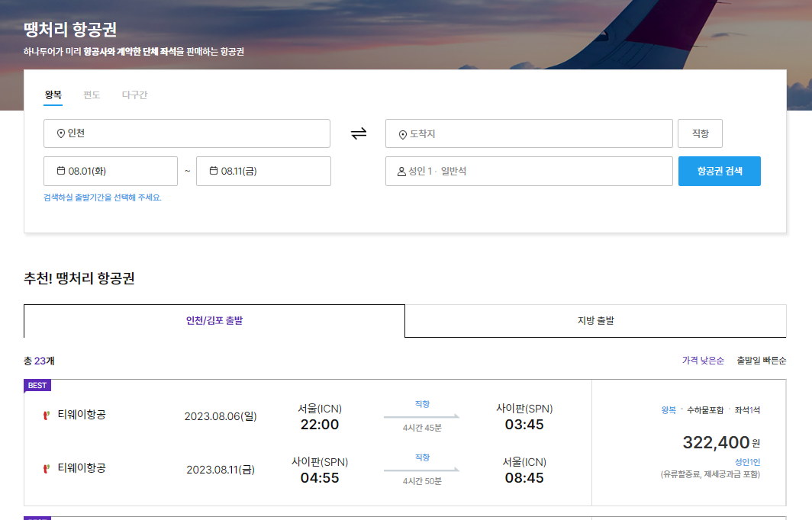The image size is (812, 520).
Task: Open the departure date picker field
Action: tap(110, 171)
